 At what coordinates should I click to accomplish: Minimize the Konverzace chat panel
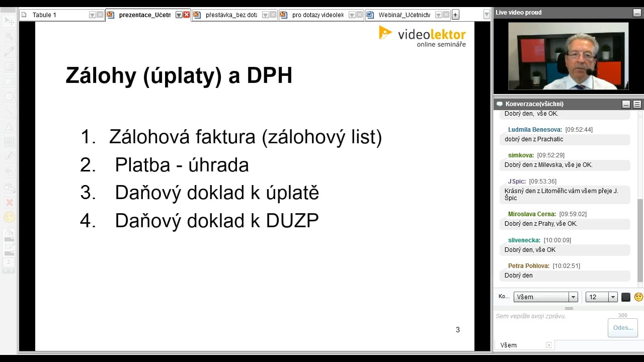tap(626, 104)
